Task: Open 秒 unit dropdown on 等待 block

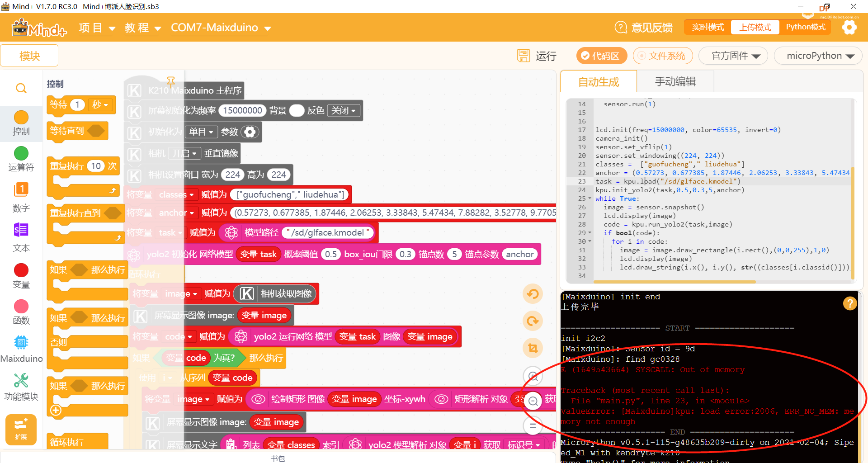Action: click(100, 105)
